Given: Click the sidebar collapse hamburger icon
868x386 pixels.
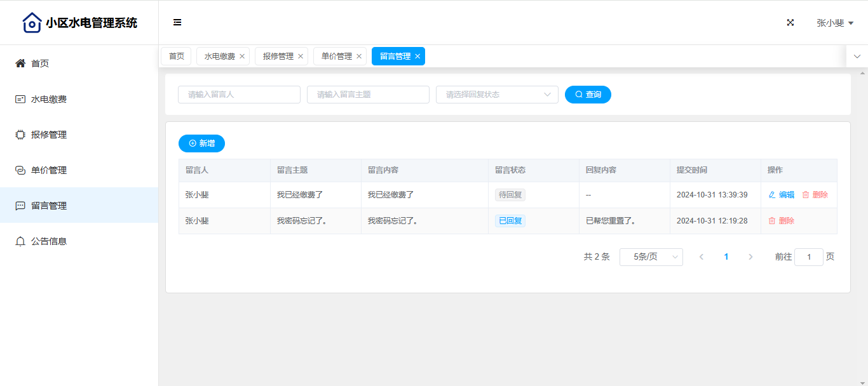Looking at the screenshot, I should [x=177, y=23].
